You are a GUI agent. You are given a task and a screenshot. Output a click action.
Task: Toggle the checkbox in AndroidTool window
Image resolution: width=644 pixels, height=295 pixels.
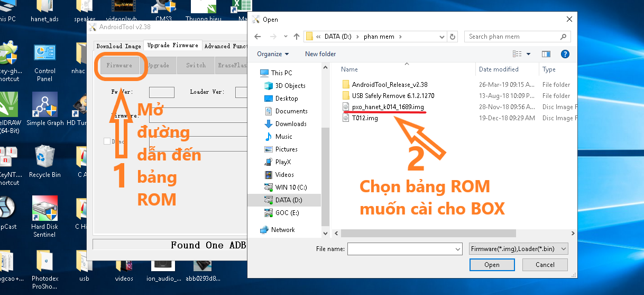pyautogui.click(x=107, y=141)
